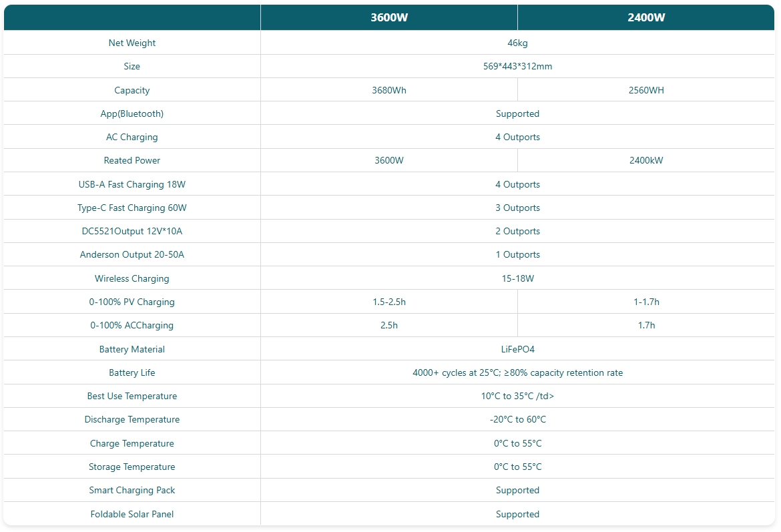Click the 2400kW rated power value

646,160
